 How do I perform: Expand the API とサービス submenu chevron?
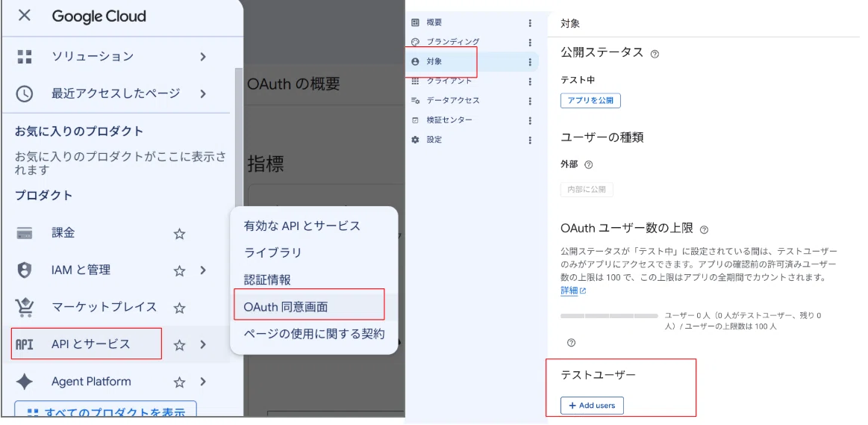(x=203, y=344)
